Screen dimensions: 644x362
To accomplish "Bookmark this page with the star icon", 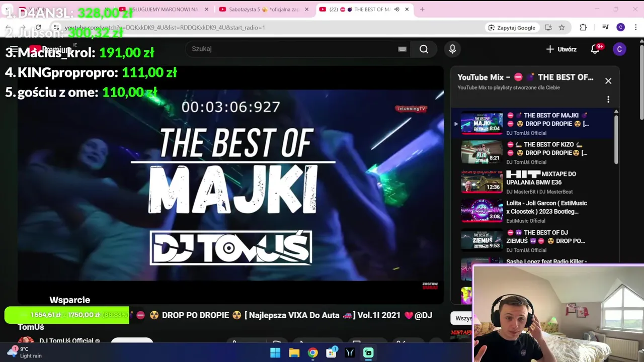I will 562,28.
